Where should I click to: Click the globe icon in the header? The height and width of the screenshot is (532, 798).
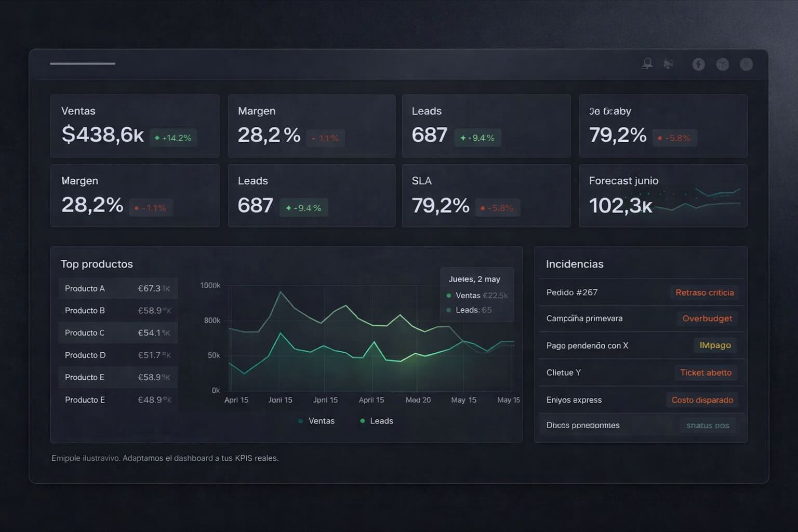point(723,64)
